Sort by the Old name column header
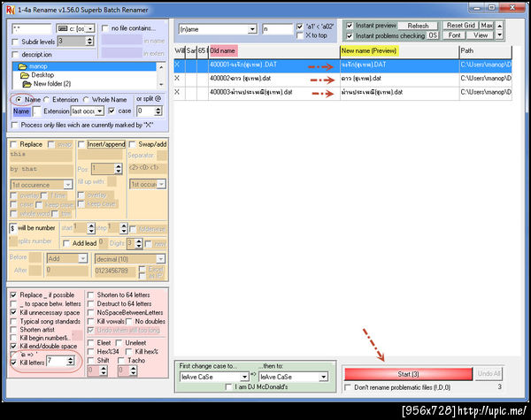Image resolution: width=531 pixels, height=420 pixels. 274,50
